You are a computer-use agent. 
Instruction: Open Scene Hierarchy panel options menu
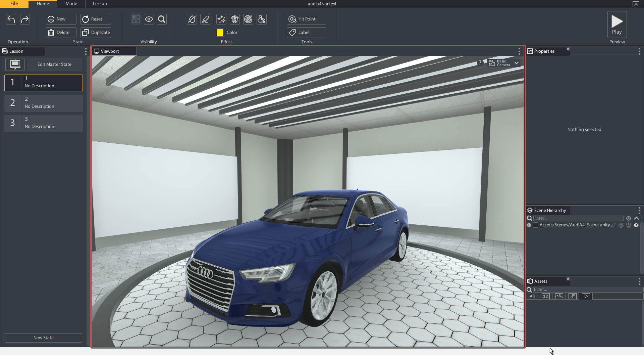(x=639, y=210)
